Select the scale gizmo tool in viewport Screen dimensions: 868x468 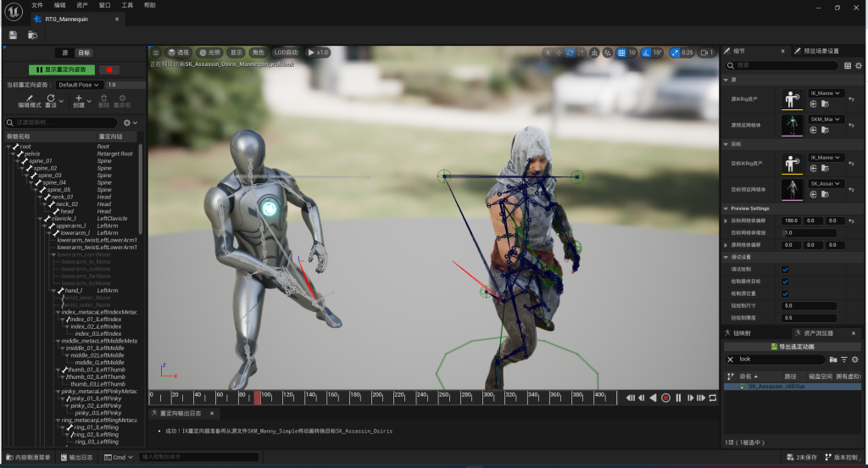pos(580,53)
